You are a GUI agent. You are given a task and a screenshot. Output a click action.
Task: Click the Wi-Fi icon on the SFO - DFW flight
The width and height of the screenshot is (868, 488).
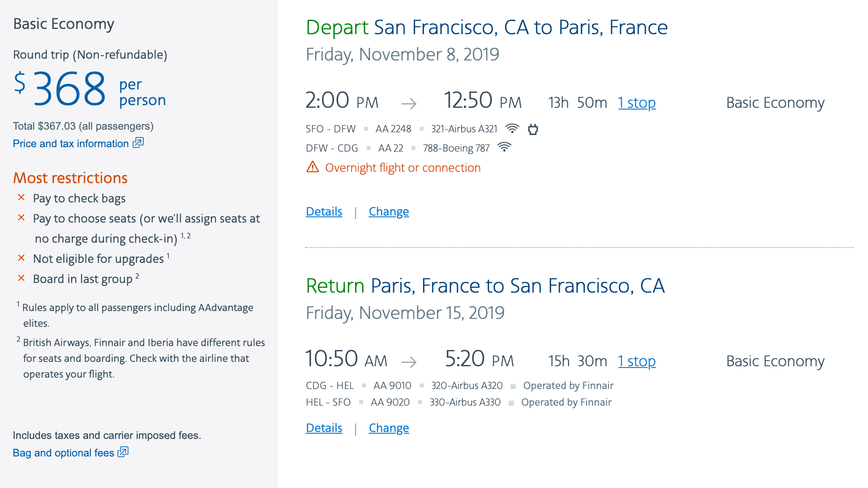point(512,128)
